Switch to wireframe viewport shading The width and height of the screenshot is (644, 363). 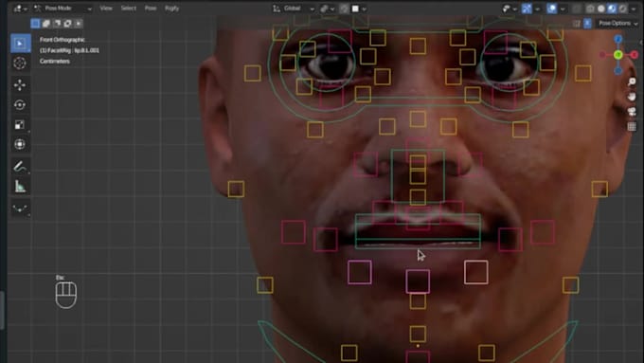point(590,9)
